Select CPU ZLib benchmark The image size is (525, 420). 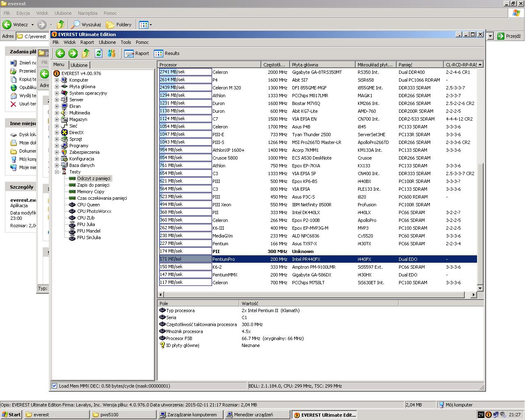[86, 218]
